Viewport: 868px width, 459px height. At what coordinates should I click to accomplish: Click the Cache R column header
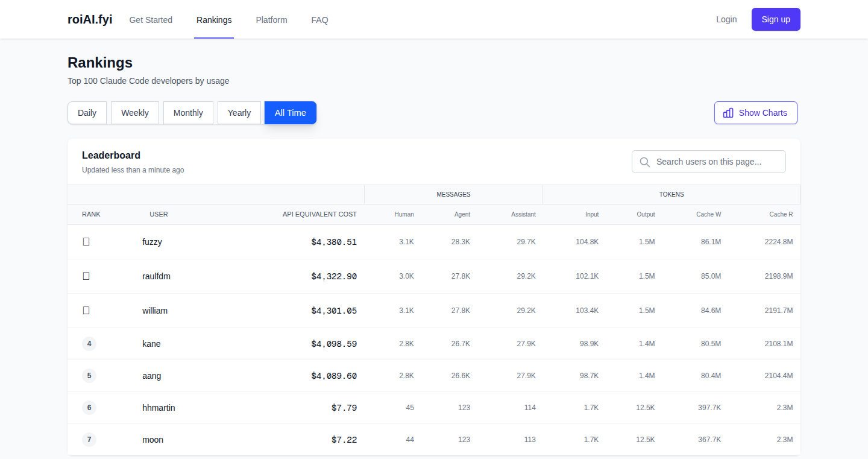tap(781, 214)
